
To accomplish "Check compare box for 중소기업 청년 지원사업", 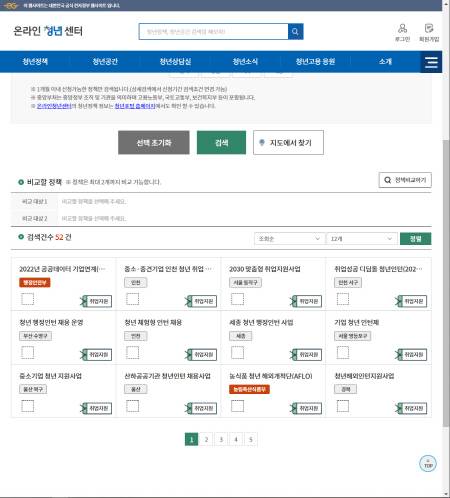I will tap(28, 406).
